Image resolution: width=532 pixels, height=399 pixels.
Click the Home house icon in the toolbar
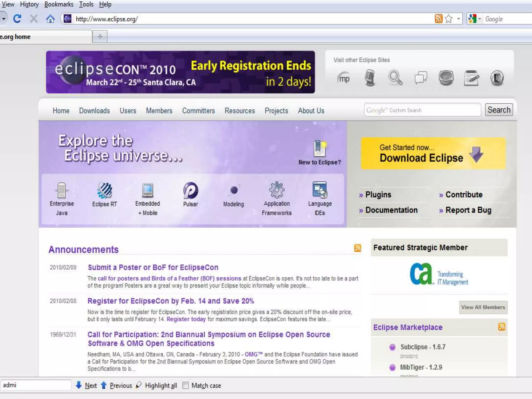(50, 19)
